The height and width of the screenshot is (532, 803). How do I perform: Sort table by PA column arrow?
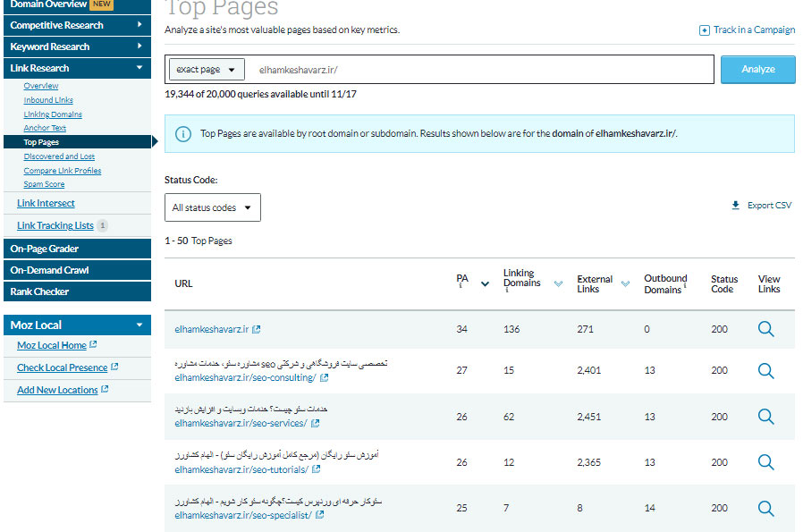click(485, 284)
